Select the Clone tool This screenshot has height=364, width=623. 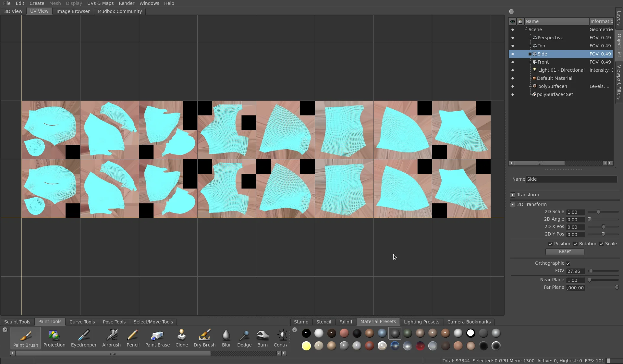point(182,338)
